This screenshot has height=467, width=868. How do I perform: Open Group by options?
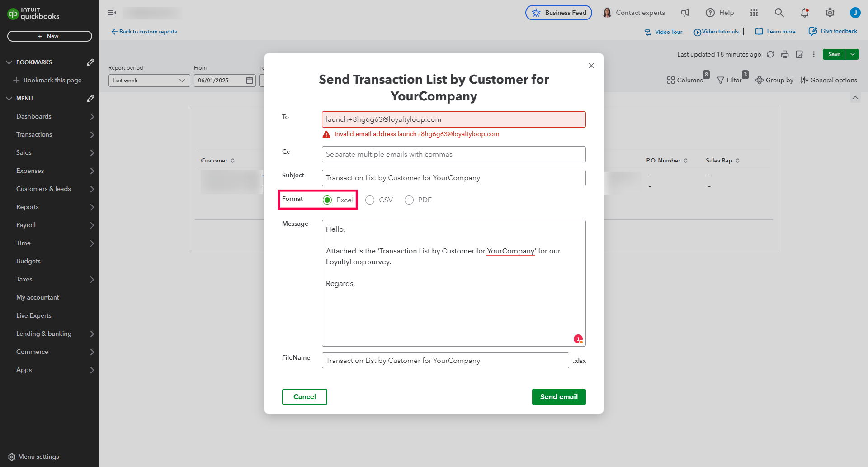(774, 80)
